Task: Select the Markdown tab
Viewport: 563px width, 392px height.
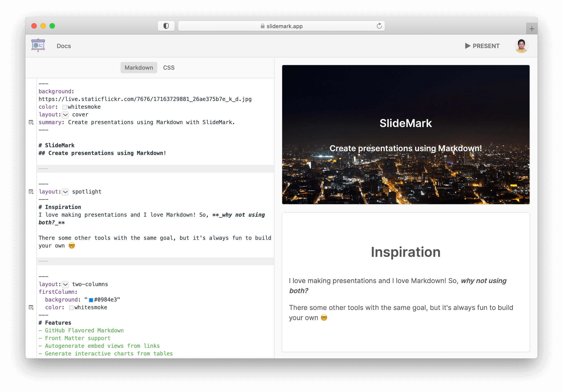Action: point(138,68)
